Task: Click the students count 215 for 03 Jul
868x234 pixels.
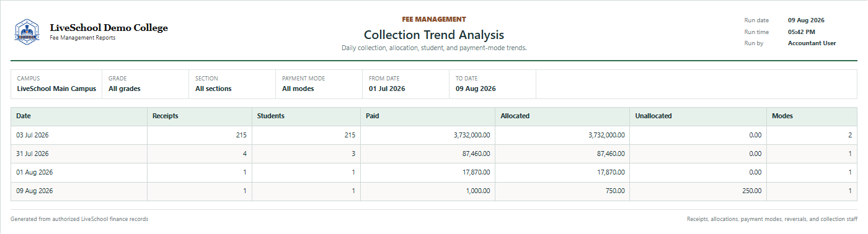Action: click(350, 135)
